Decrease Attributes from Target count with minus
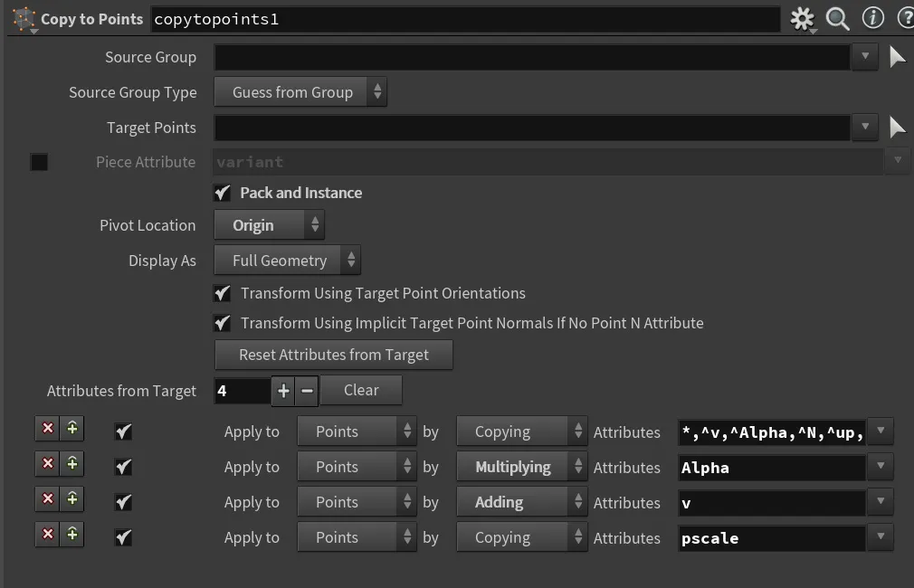Viewport: 914px width, 588px height. coord(307,391)
